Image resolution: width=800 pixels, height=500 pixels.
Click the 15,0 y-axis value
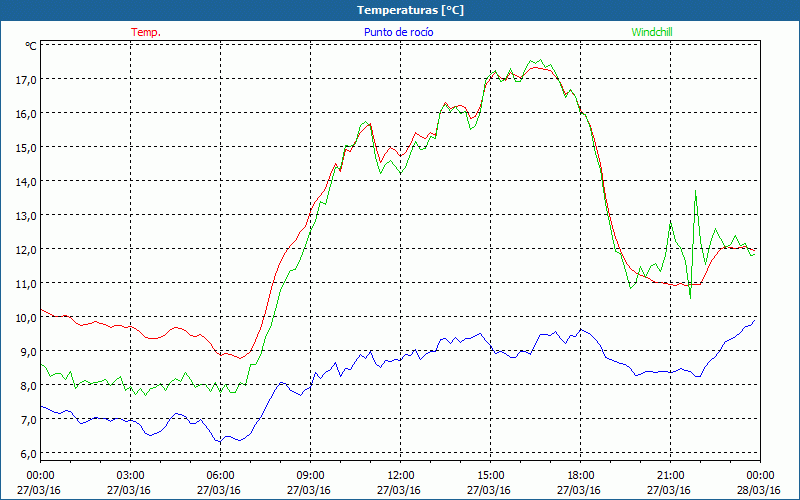coord(27,147)
